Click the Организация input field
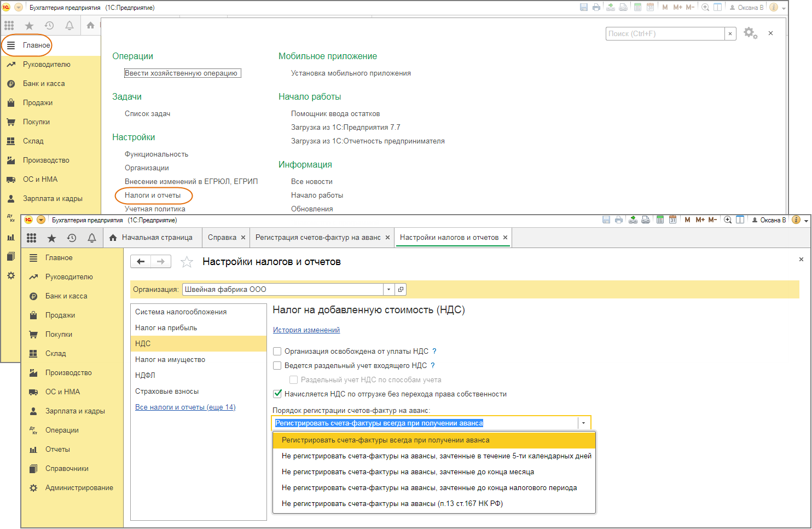Viewport: 812px width, 529px height. tap(283, 289)
